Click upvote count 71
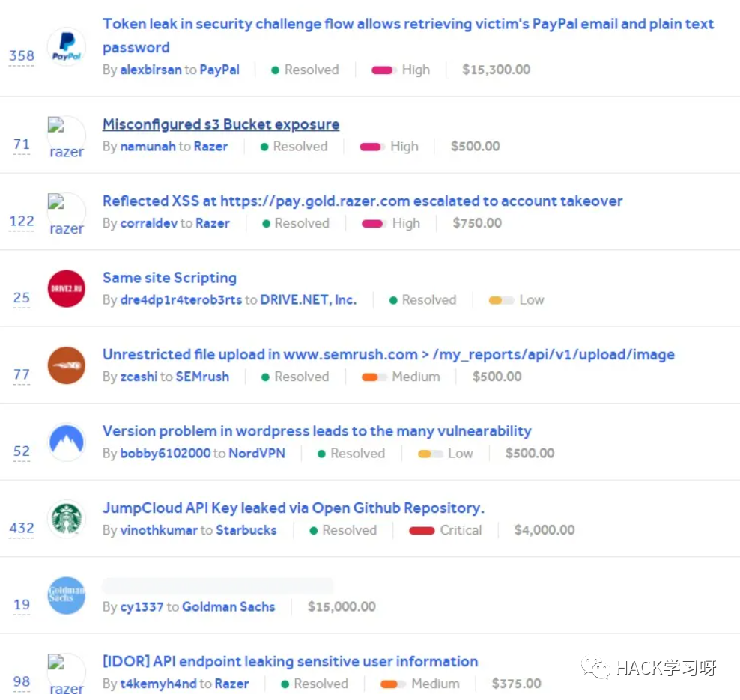The height and width of the screenshot is (700, 740). point(22,144)
